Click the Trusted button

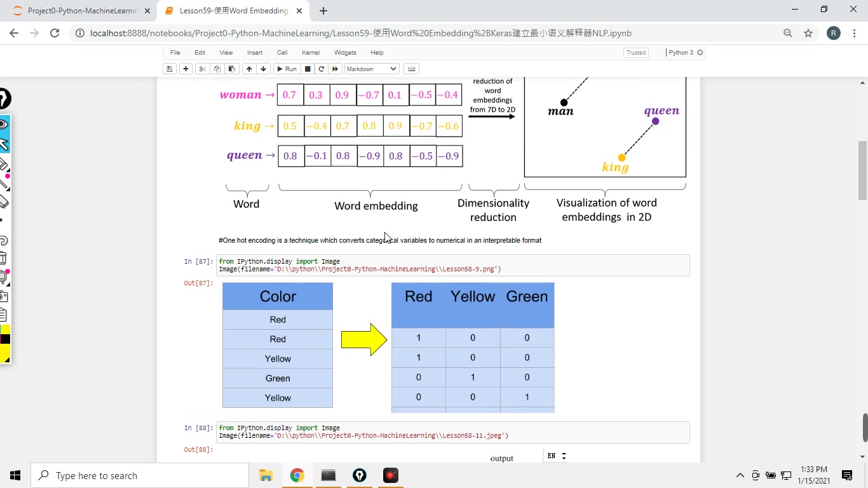pos(635,53)
